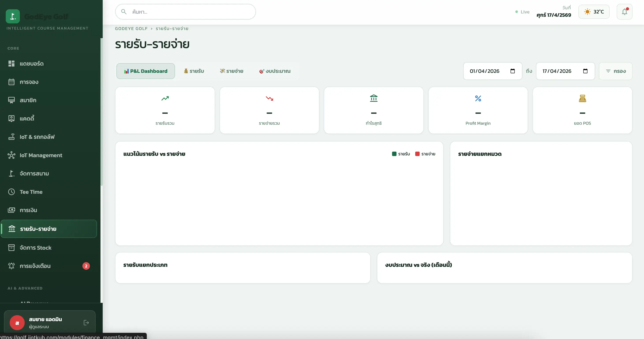Click the จัดการ Stock archive box icon

[11, 248]
